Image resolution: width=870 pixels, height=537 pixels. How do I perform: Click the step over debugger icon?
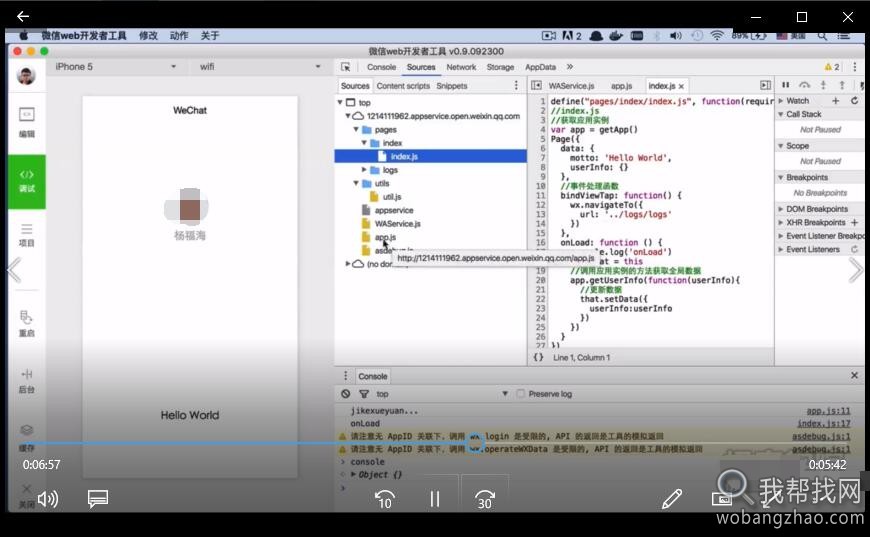click(x=804, y=85)
